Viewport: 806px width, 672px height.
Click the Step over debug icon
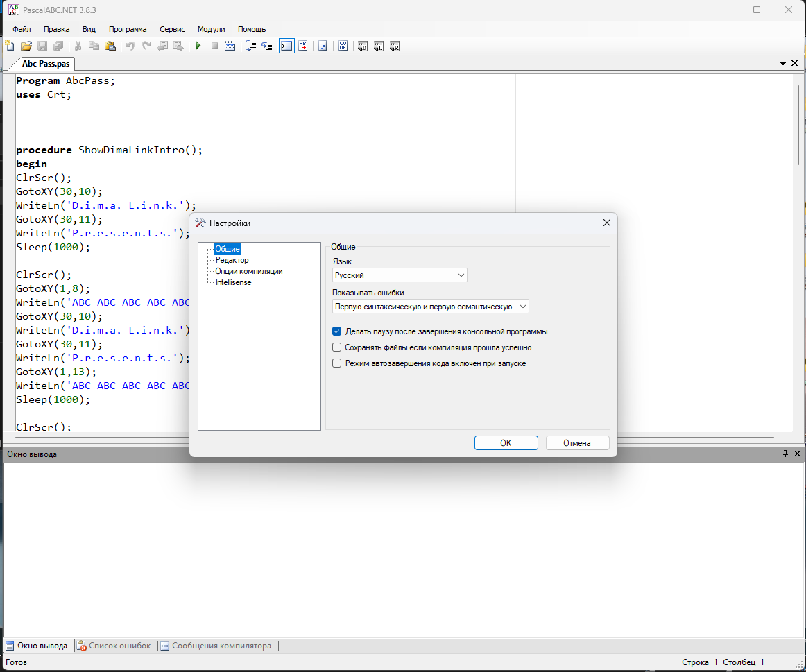251,46
